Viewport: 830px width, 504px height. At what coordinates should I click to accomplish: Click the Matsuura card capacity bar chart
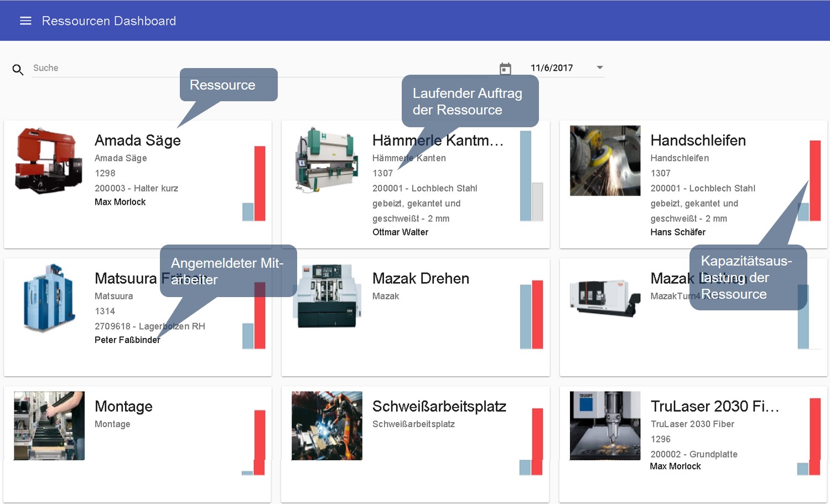coord(254,315)
